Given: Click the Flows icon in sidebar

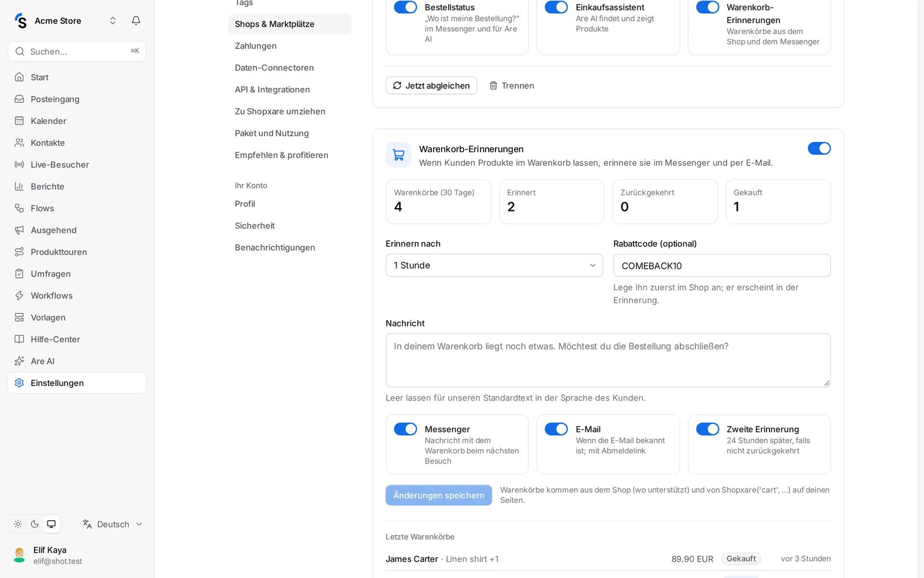Looking at the screenshot, I should tap(19, 208).
